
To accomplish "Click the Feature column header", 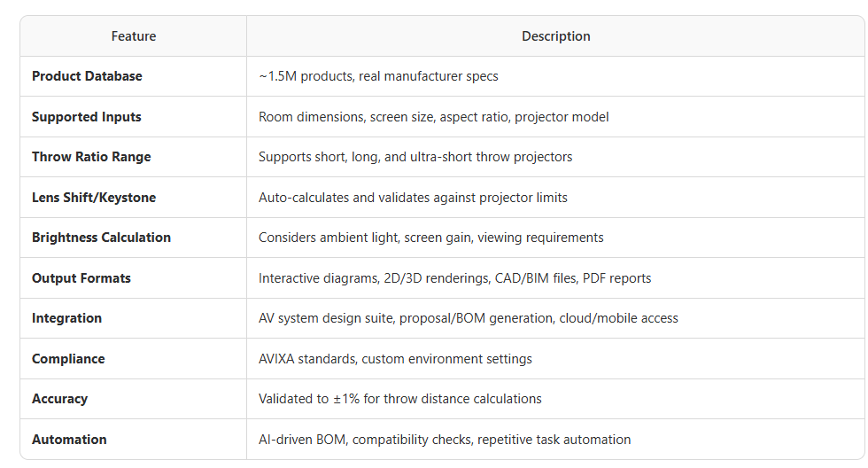I will (133, 36).
